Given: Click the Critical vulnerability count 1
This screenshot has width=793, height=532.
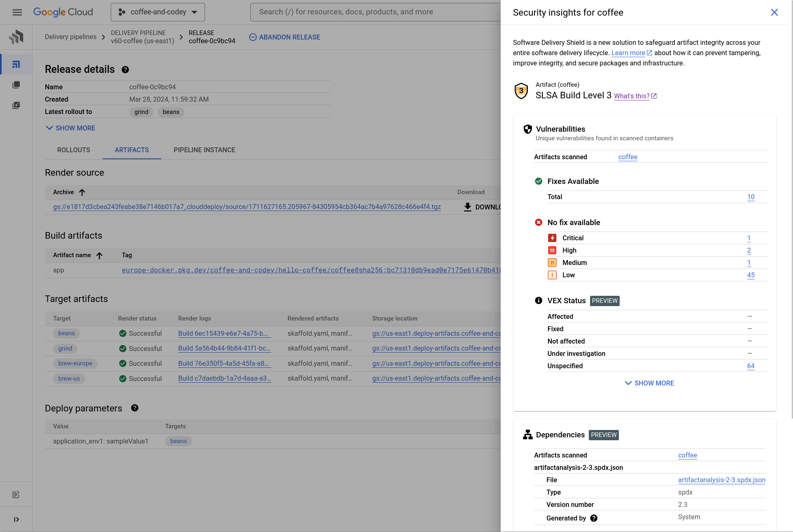Looking at the screenshot, I should pos(750,237).
